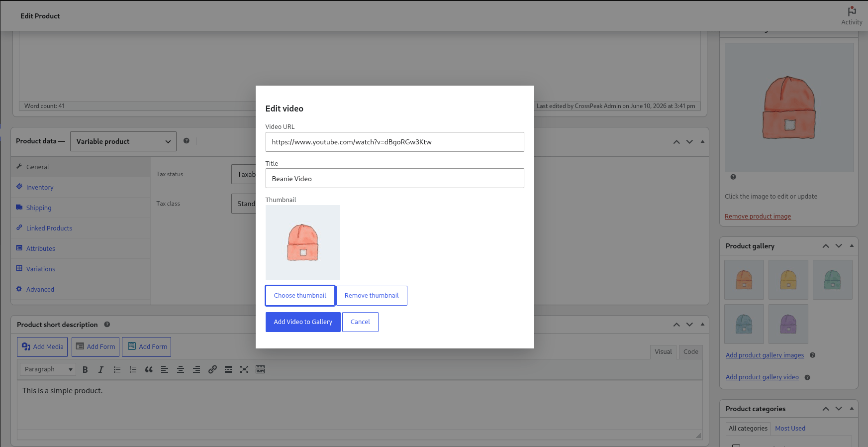This screenshot has height=447, width=868.
Task: Click the Add Media button
Action: click(x=43, y=347)
